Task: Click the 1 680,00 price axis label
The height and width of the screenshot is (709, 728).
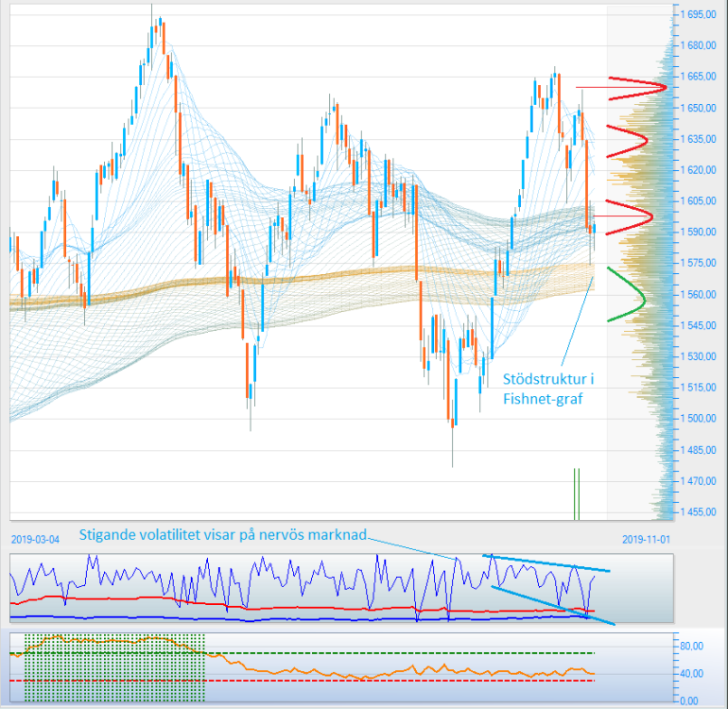Action: 699,45
